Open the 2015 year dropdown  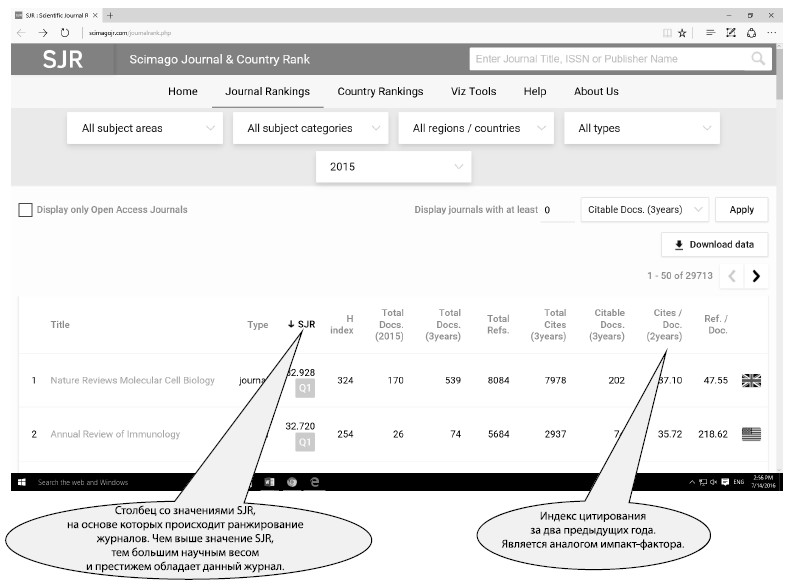pos(393,167)
